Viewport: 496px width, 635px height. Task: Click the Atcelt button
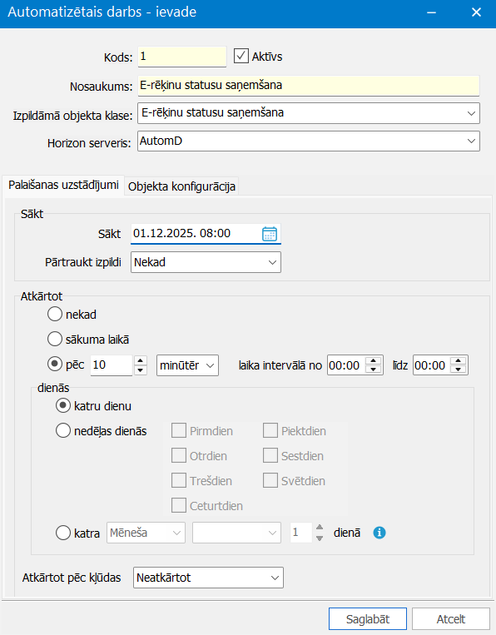click(x=451, y=619)
